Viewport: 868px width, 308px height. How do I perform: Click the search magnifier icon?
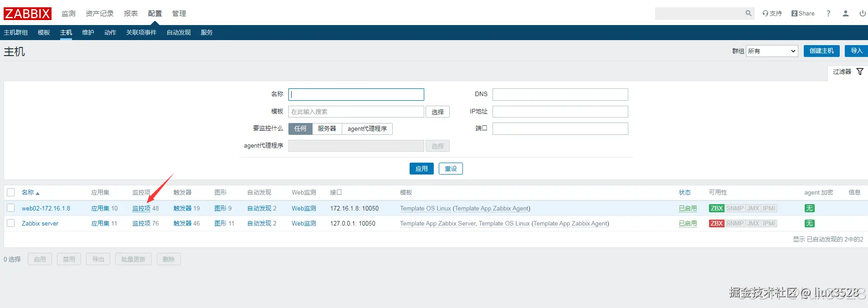[x=748, y=13]
